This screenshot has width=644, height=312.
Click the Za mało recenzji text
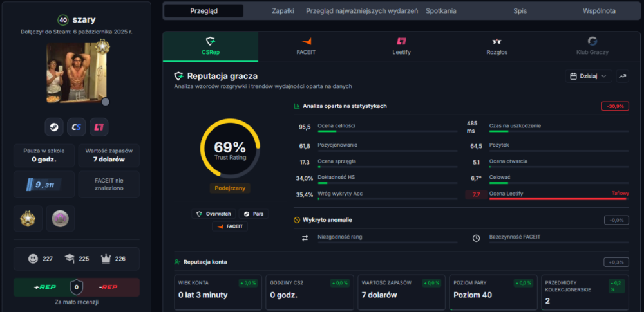pyautogui.click(x=77, y=302)
